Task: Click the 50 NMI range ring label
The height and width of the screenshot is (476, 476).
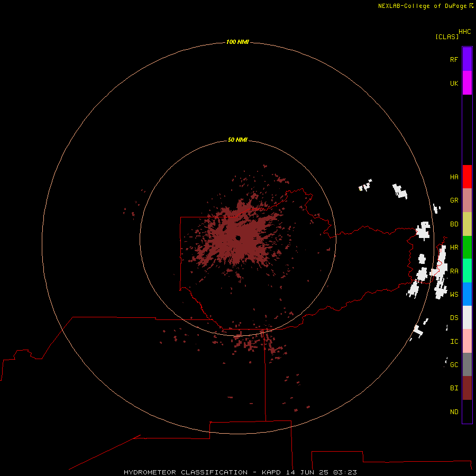Action: click(237, 140)
